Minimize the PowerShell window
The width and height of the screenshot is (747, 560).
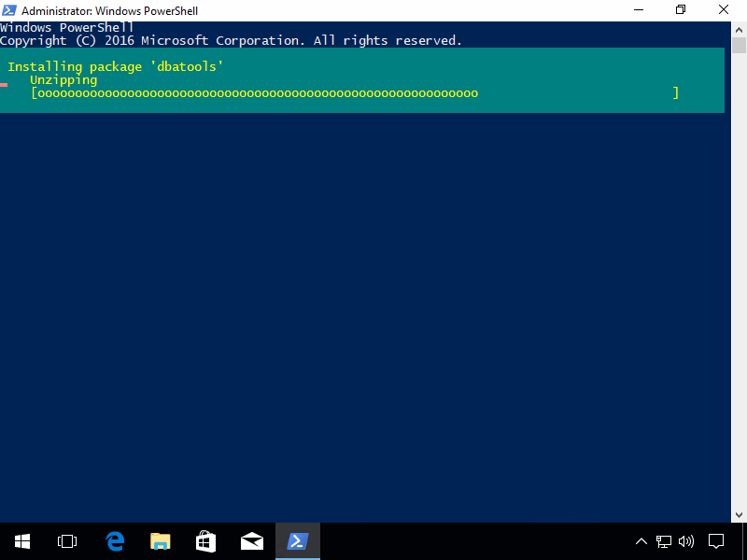[x=639, y=10]
